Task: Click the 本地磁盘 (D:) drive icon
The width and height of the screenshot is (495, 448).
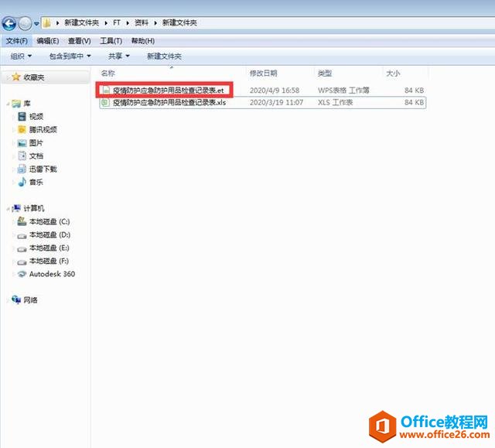Action: click(22, 235)
